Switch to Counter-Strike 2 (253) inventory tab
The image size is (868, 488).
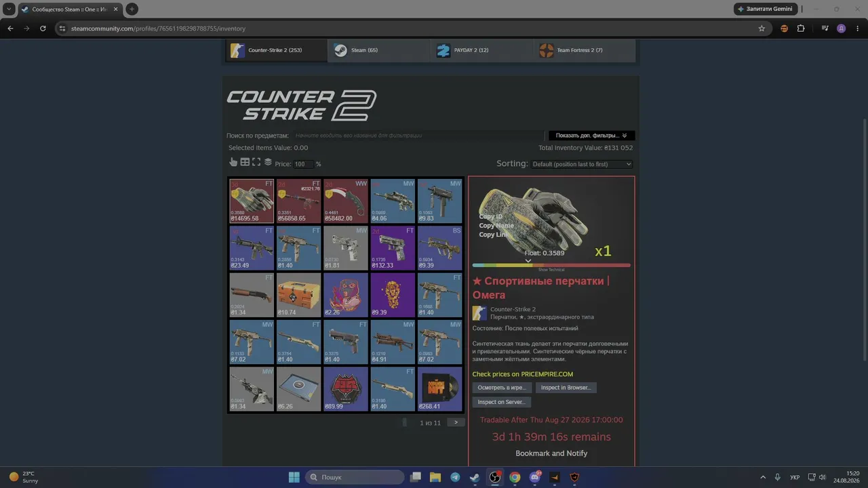(277, 50)
